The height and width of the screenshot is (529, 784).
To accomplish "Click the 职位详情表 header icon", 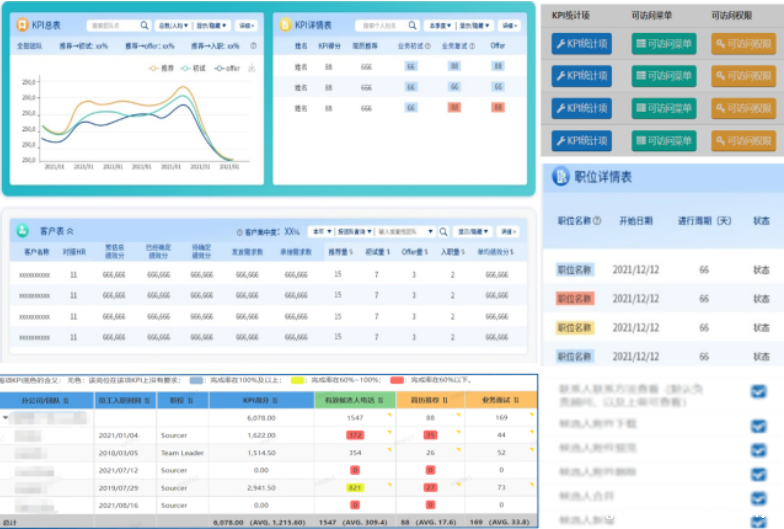I will coord(559,177).
